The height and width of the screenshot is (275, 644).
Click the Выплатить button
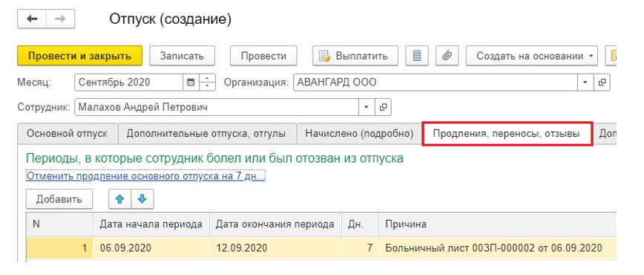tap(355, 56)
